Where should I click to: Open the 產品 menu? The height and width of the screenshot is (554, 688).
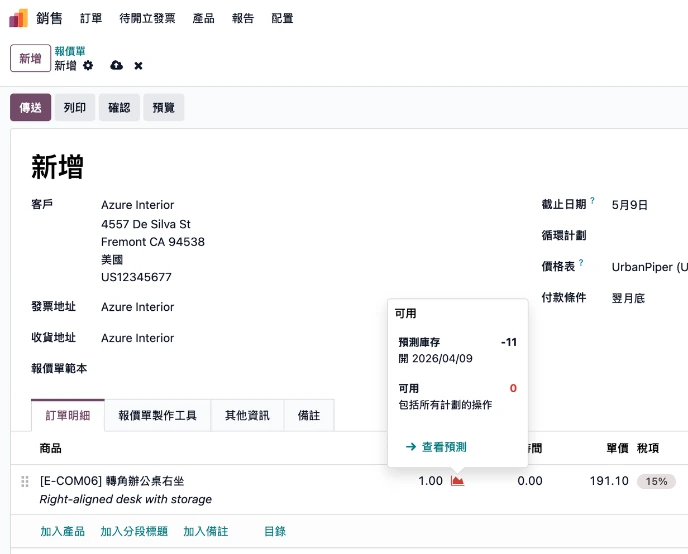[x=204, y=18]
